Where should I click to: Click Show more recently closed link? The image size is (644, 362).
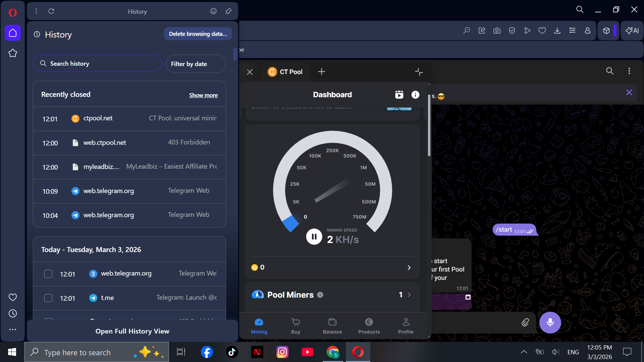203,95
